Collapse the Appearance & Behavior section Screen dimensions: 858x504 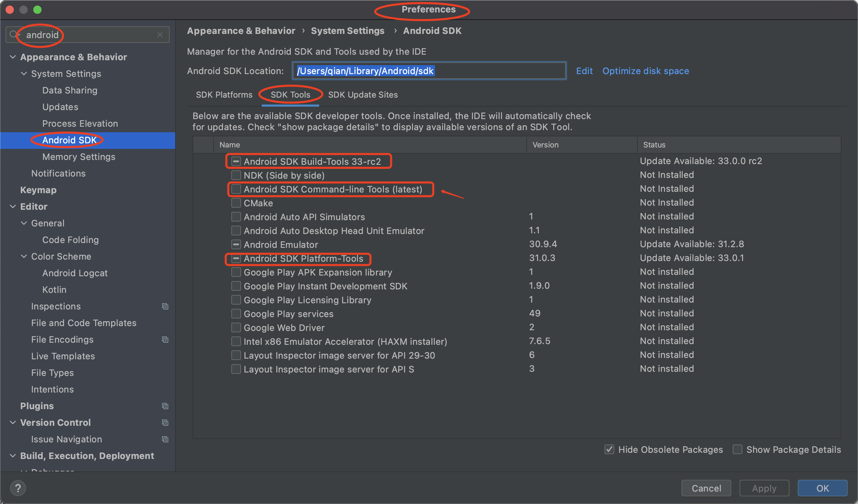tap(13, 57)
